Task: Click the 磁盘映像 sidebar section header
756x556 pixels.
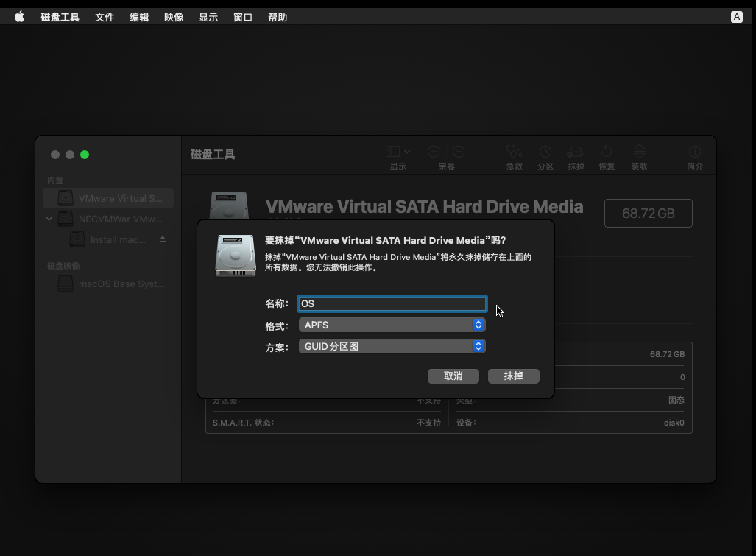Action: point(63,266)
